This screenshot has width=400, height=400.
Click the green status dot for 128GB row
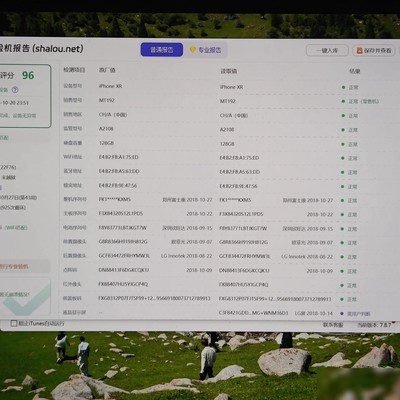point(343,144)
